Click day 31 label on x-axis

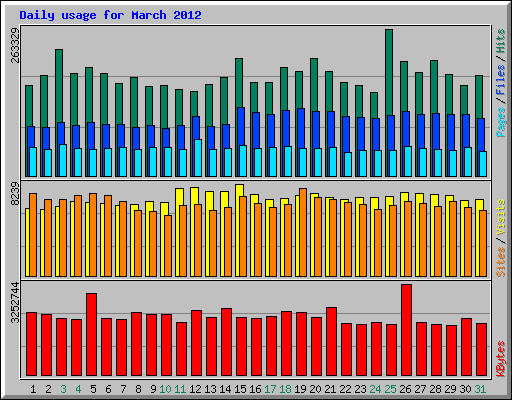pyautogui.click(x=480, y=389)
